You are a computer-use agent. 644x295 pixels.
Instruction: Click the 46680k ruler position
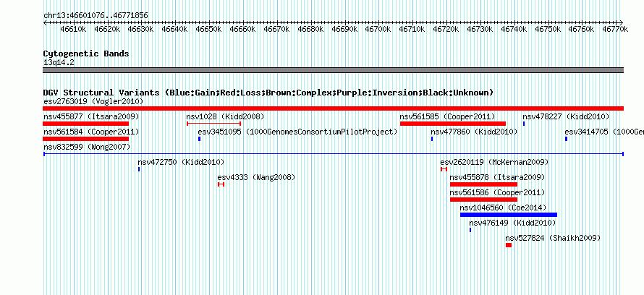click(x=310, y=29)
